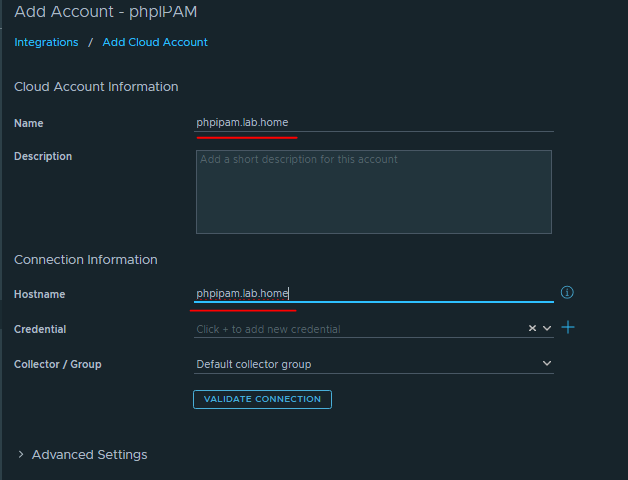Click into the Name input field
The image size is (628, 480).
click(x=373, y=123)
